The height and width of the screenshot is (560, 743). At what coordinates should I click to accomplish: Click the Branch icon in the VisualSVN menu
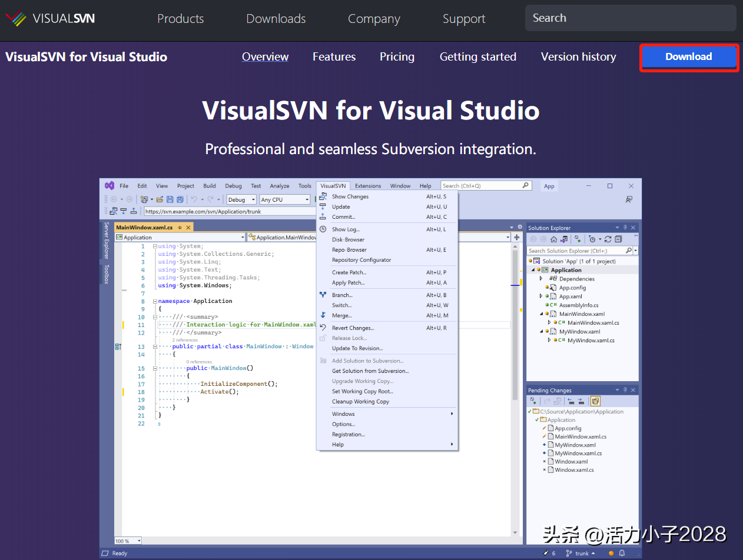(x=323, y=295)
